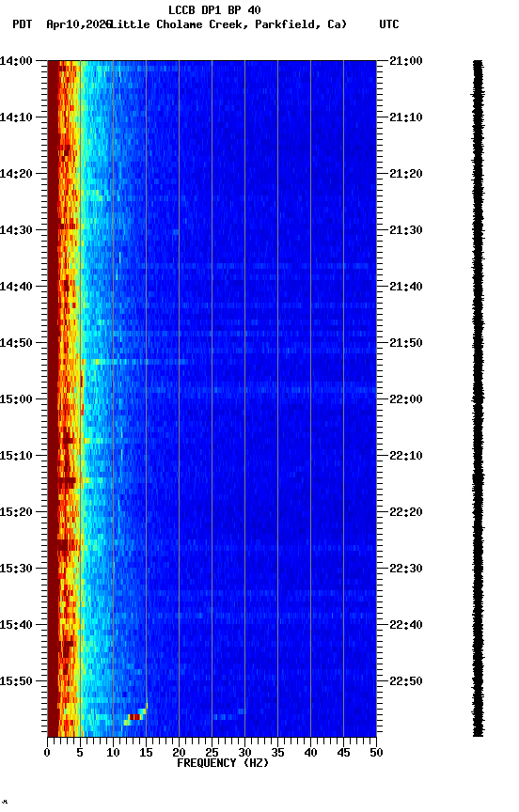Image resolution: width=519 pixels, height=812 pixels.
Task: Click the '21:50' UTC time label
Action: click(406, 343)
